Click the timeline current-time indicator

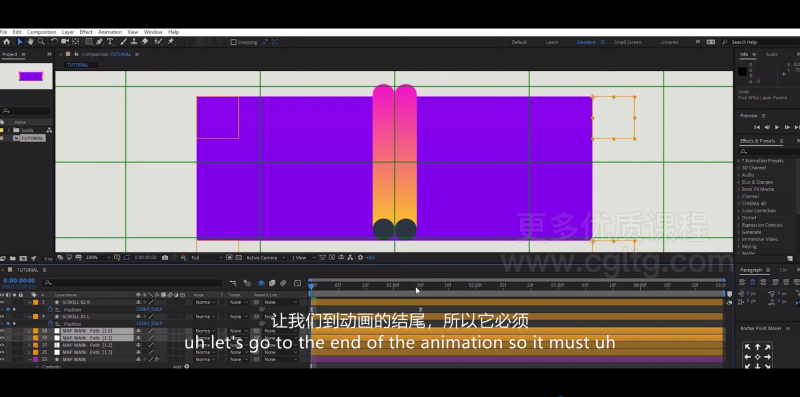[311, 286]
